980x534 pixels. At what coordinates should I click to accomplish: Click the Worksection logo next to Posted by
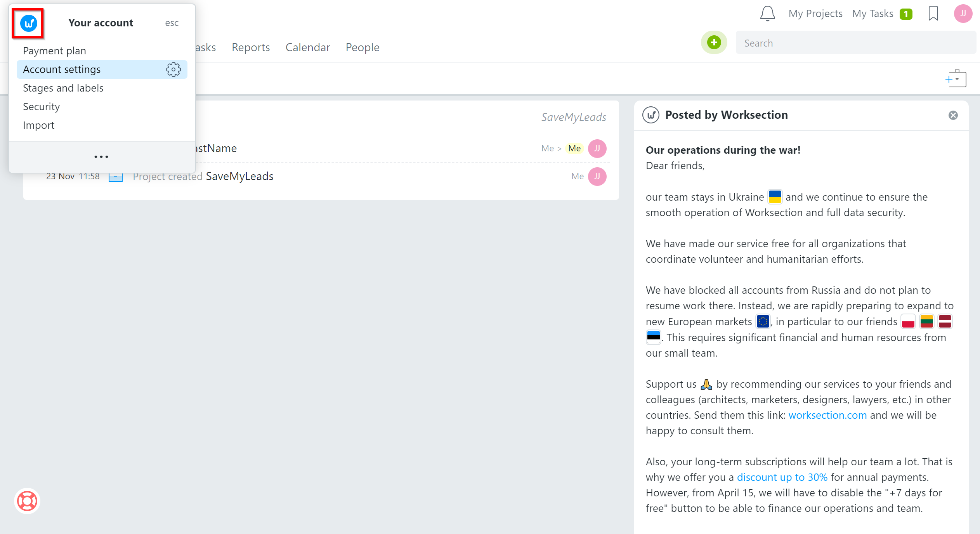point(651,115)
